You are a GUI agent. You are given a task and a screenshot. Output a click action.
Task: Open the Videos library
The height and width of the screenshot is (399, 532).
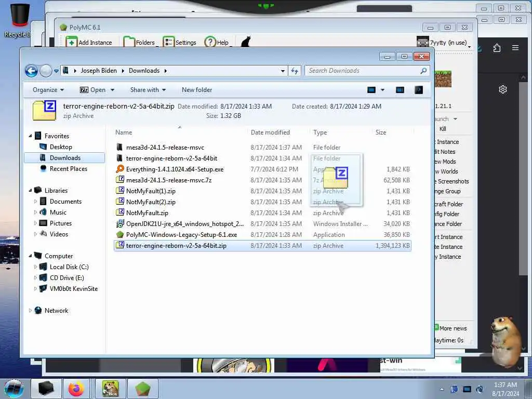(59, 234)
